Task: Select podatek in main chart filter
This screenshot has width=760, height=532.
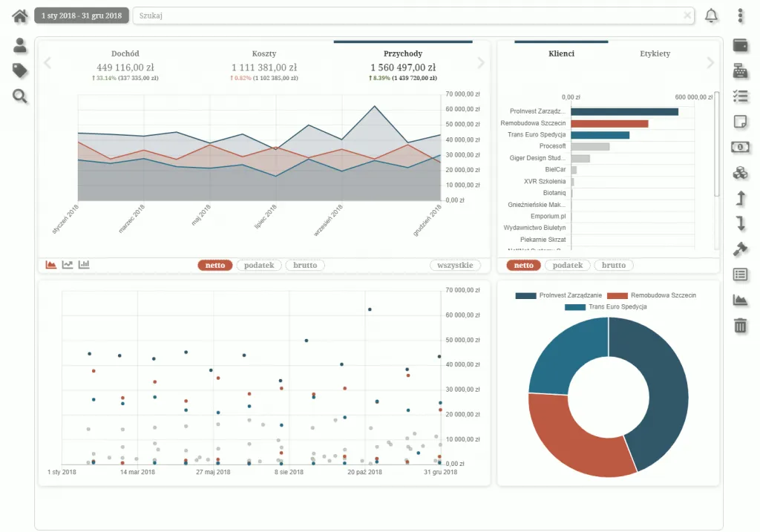Action: tap(259, 265)
